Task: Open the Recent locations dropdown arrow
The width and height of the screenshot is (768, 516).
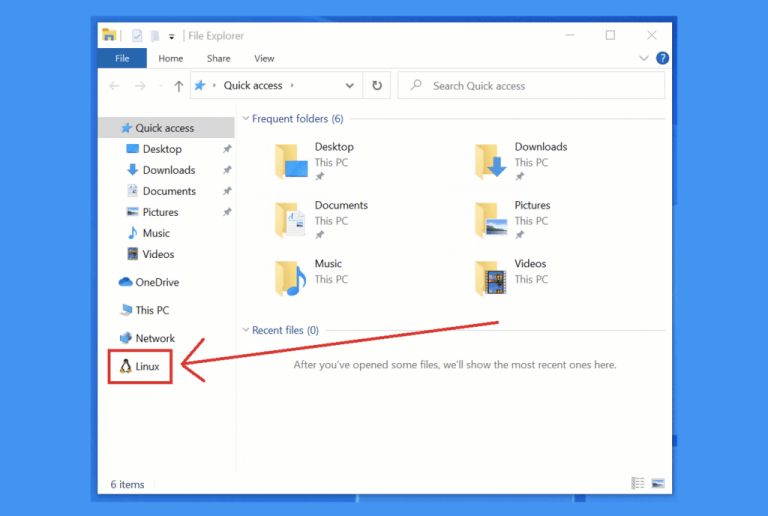Action: 161,87
